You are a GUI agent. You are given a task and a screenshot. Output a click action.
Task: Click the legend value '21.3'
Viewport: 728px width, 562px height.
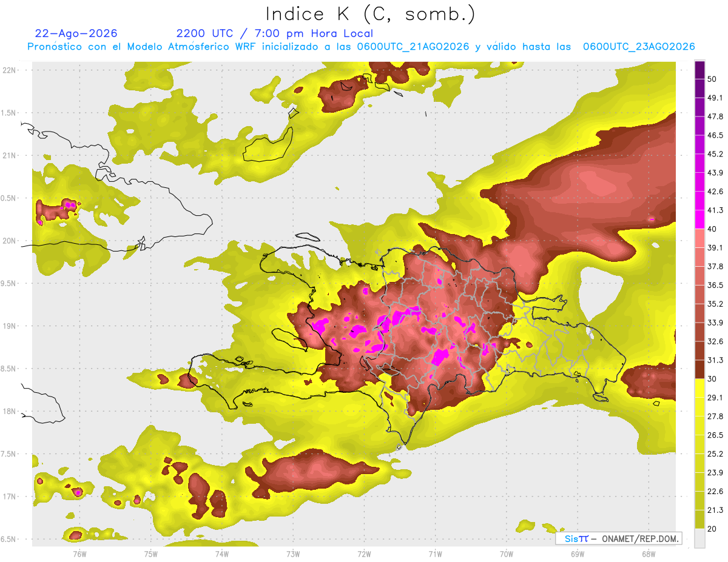[716, 510]
